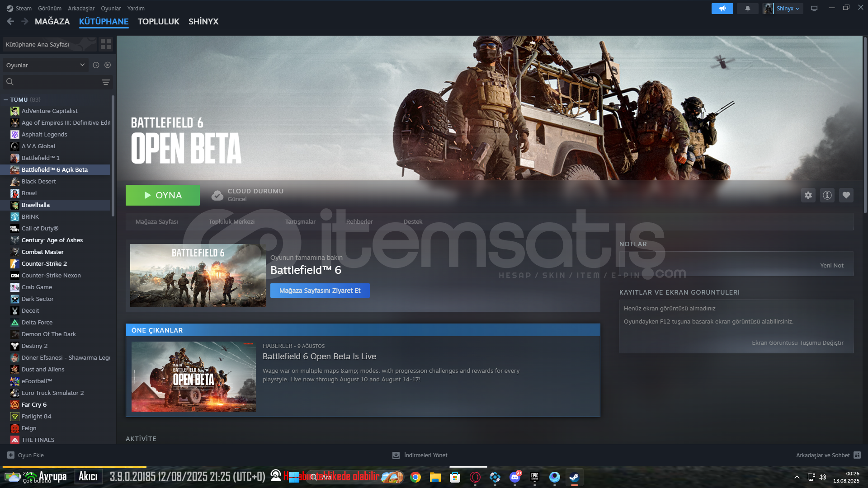This screenshot has height=488, width=868.
Task: Open Discord from the taskbar
Action: pyautogui.click(x=514, y=477)
